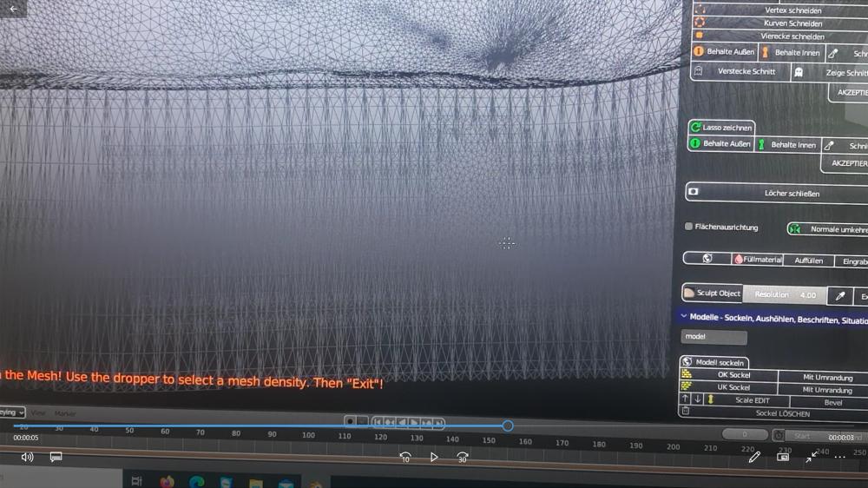868x488 pixels.
Task: Select the Kurven Schneiden tool
Action: pyautogui.click(x=780, y=23)
